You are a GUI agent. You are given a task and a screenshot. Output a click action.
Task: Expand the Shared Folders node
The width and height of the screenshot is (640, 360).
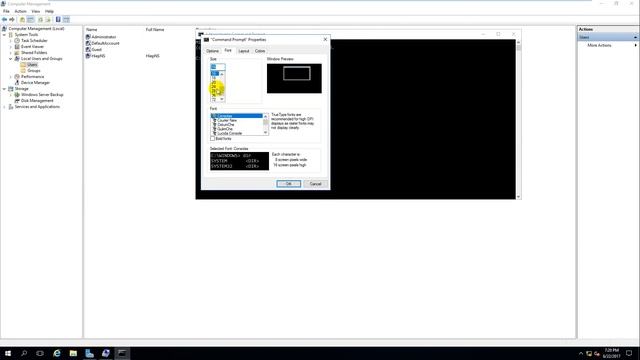point(11,53)
